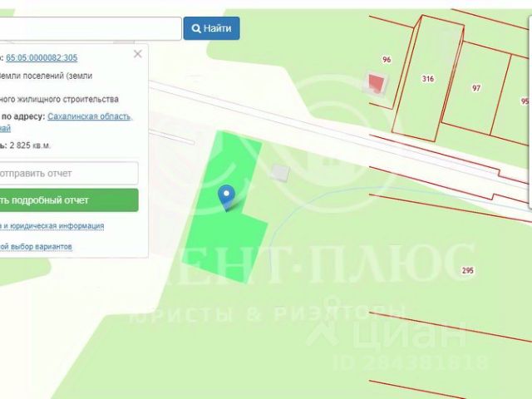Click the magnifier icon in Найти button
Image resolution: width=532 pixels, height=399 pixels.
click(196, 28)
